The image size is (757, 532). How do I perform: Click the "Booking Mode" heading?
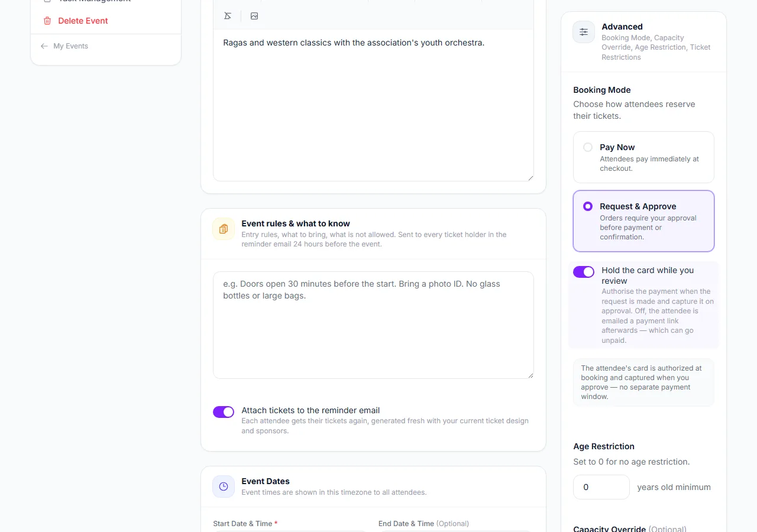(602, 90)
